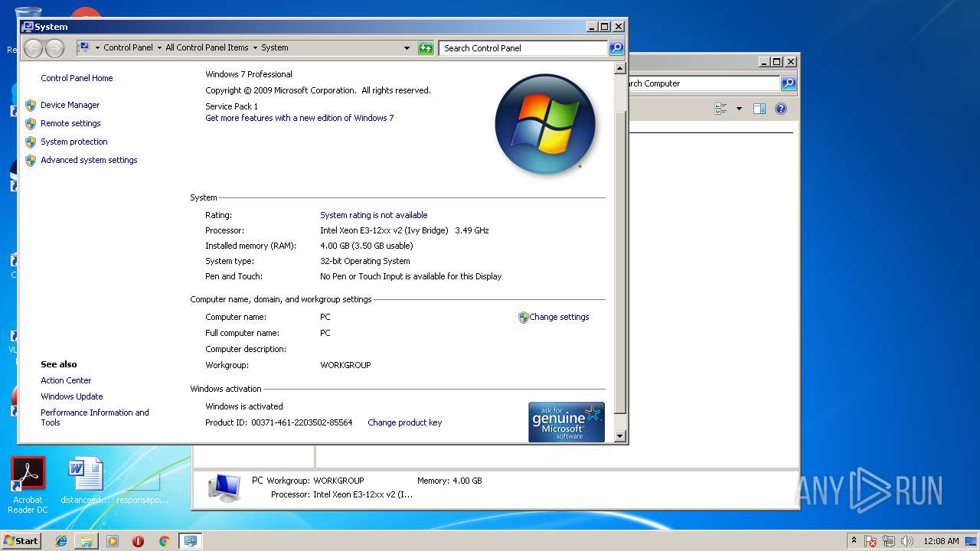Maximize the Computer window
Viewport: 980px width, 551px height.
point(777,62)
